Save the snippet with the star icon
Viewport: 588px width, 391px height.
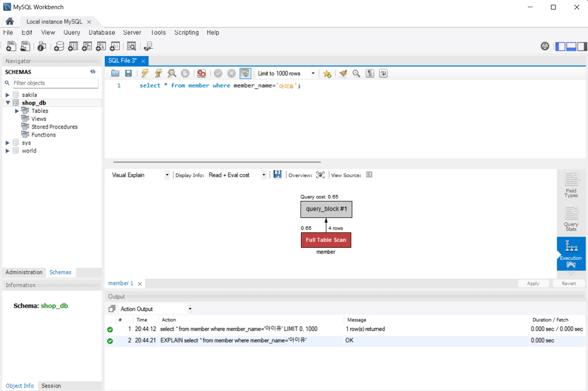coord(327,74)
